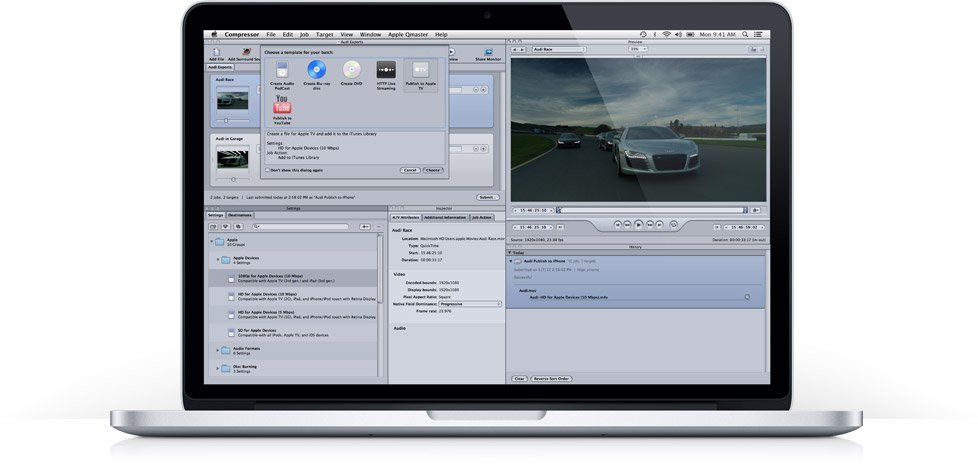Click the Share Monitor toolbar icon
The height and width of the screenshot is (468, 978).
click(x=488, y=54)
